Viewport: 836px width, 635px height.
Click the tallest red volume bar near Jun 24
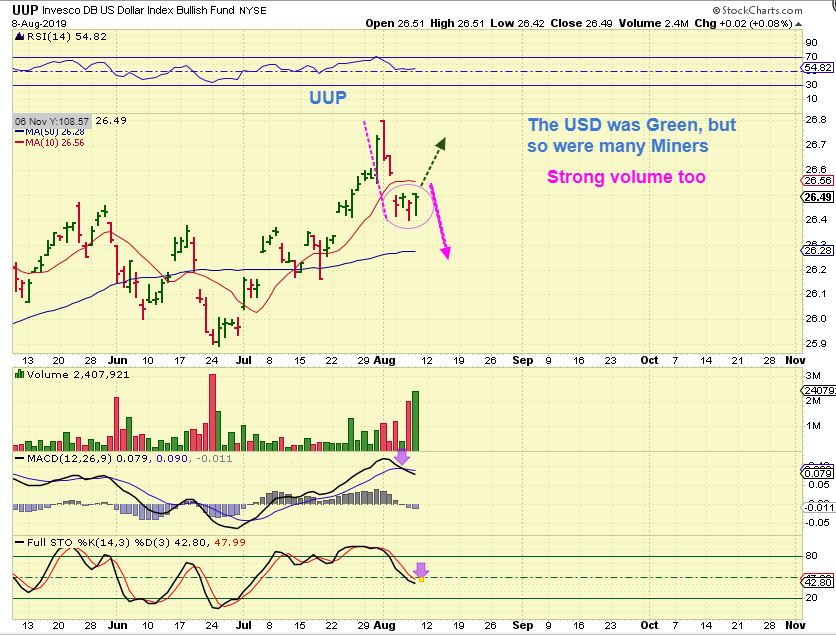coord(212,412)
